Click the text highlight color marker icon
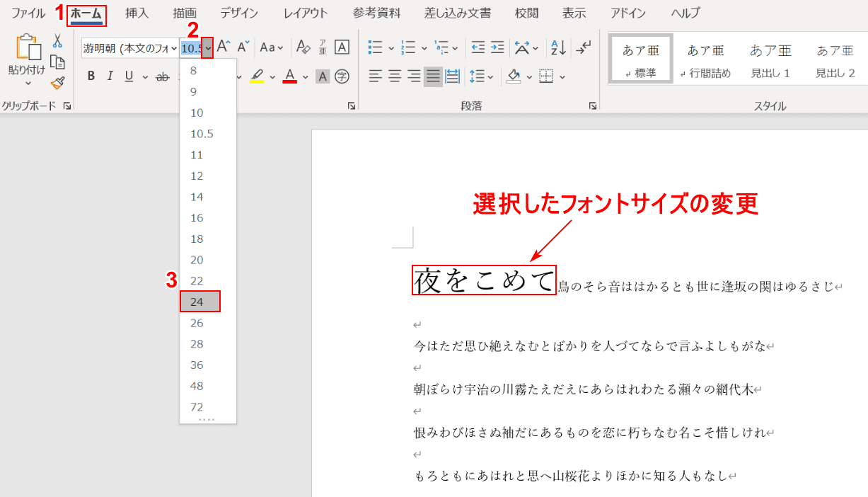Screen dimensions: 868x497 coord(257,76)
